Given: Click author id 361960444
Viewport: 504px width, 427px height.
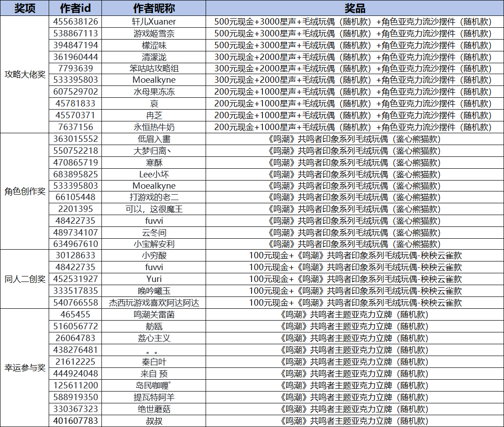Looking at the screenshot, I should (76, 57).
